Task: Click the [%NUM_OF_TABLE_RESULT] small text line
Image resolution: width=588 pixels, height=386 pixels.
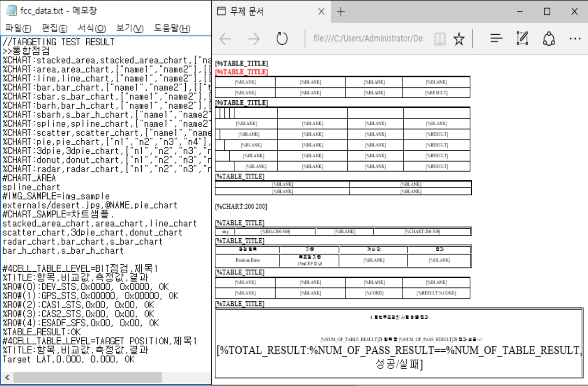Action: pos(401,339)
